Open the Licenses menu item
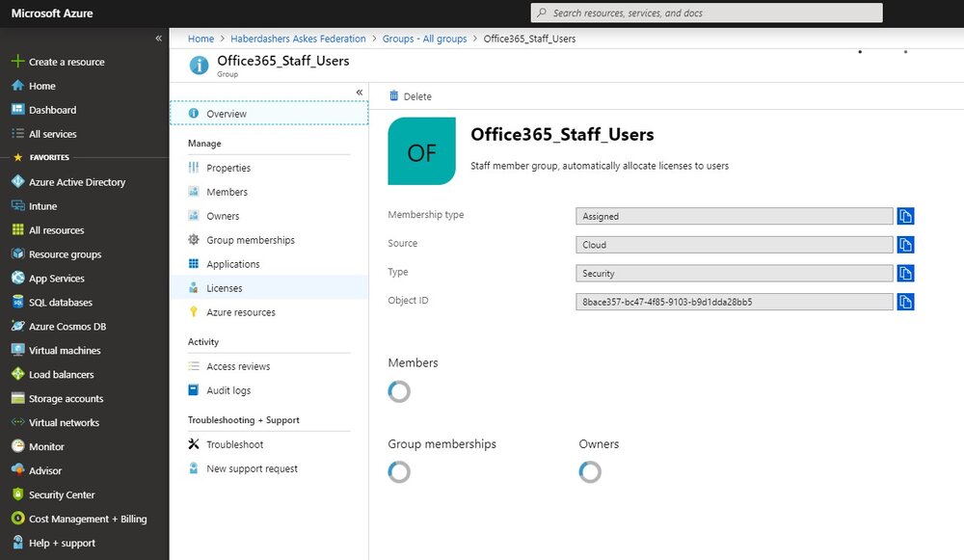The width and height of the screenshot is (964, 560). pos(269,287)
